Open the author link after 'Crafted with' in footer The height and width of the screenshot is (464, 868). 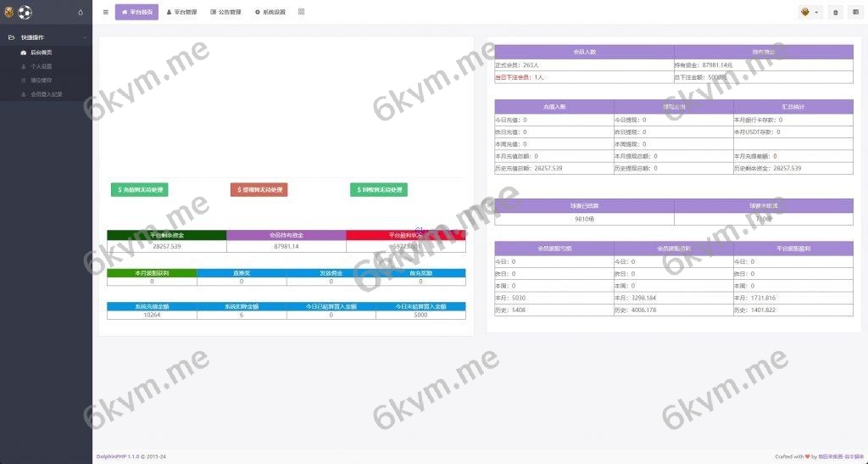point(841,457)
